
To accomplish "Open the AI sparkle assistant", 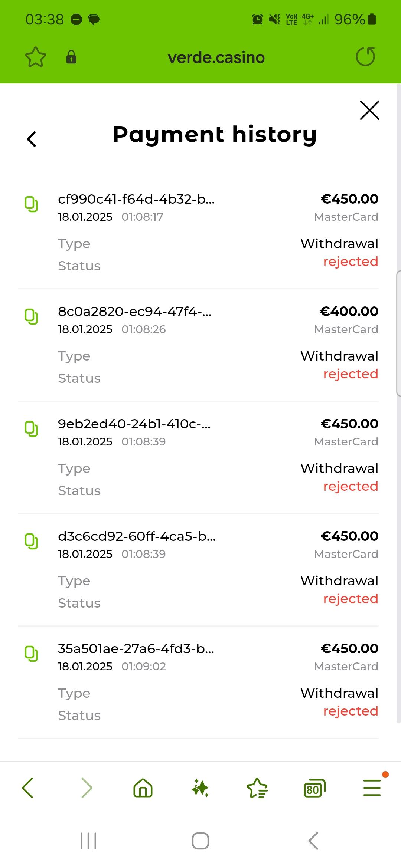I will tap(200, 788).
